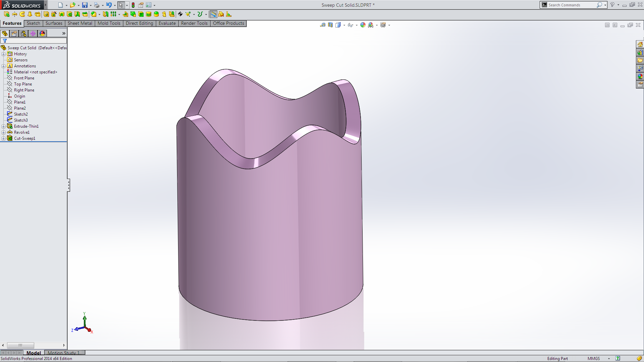Toggle the Instant3D ruler button
Viewport: 644px width, 362px height.
213,14
